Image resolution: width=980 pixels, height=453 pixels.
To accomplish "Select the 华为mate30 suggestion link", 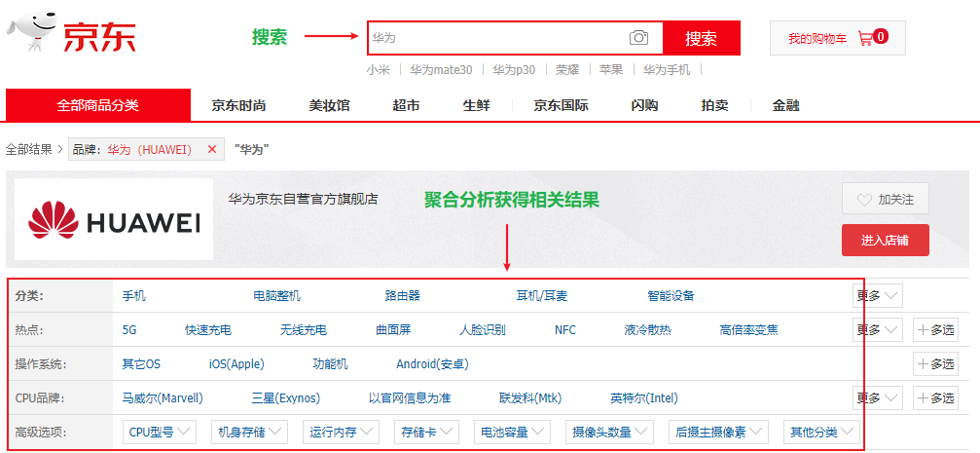I will tap(441, 70).
